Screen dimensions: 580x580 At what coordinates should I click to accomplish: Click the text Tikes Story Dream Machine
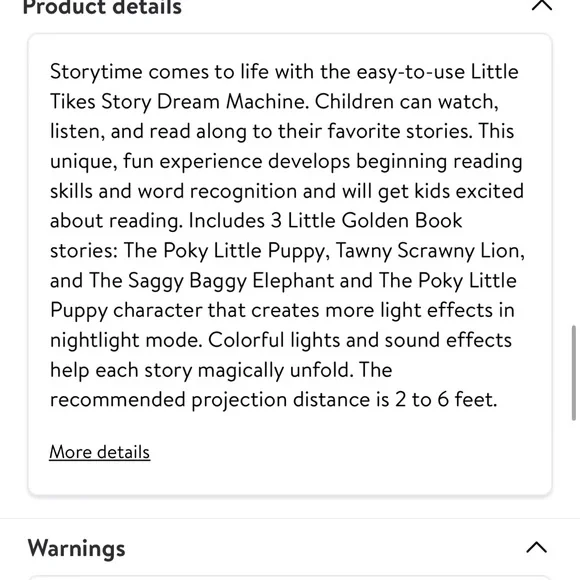coord(179,102)
